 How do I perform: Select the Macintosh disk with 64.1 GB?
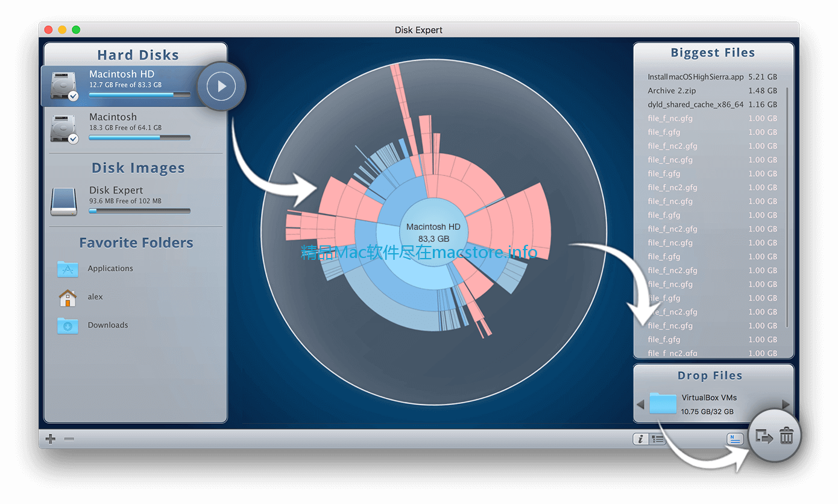click(x=113, y=117)
